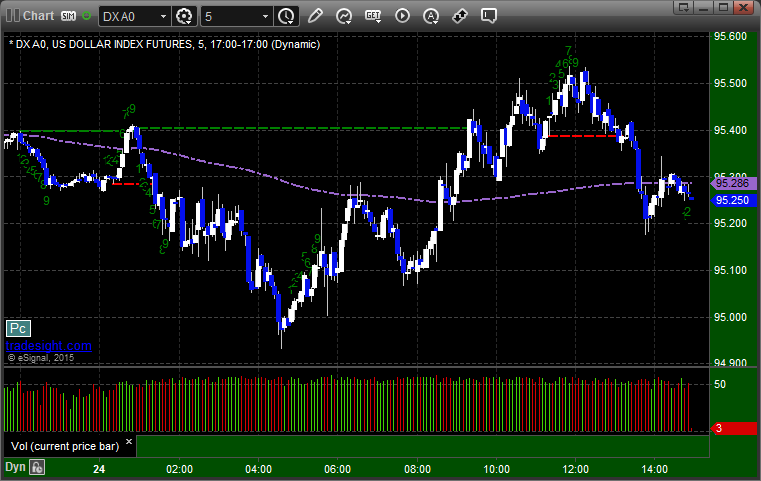Screen dimensions: 761x481
Task: Open the circled A menu icon
Action: [x=431, y=17]
